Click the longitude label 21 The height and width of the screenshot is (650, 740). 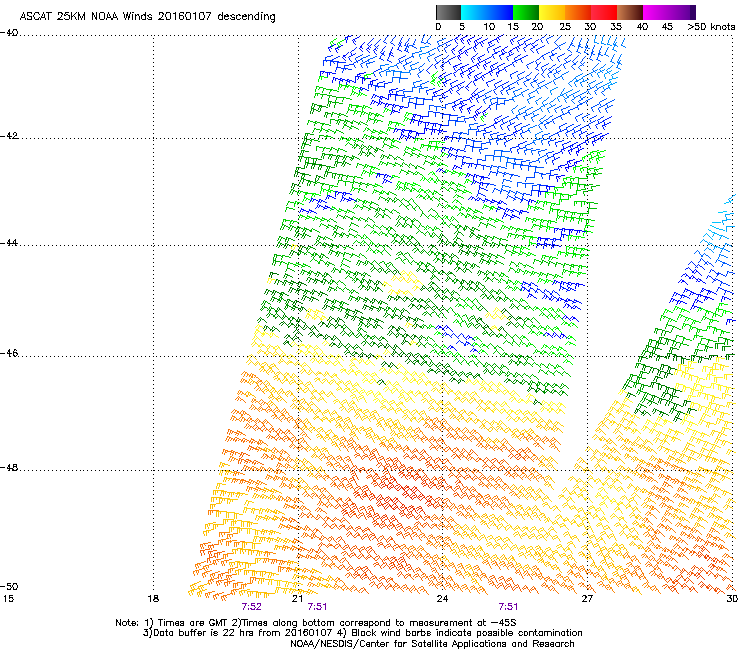297,599
